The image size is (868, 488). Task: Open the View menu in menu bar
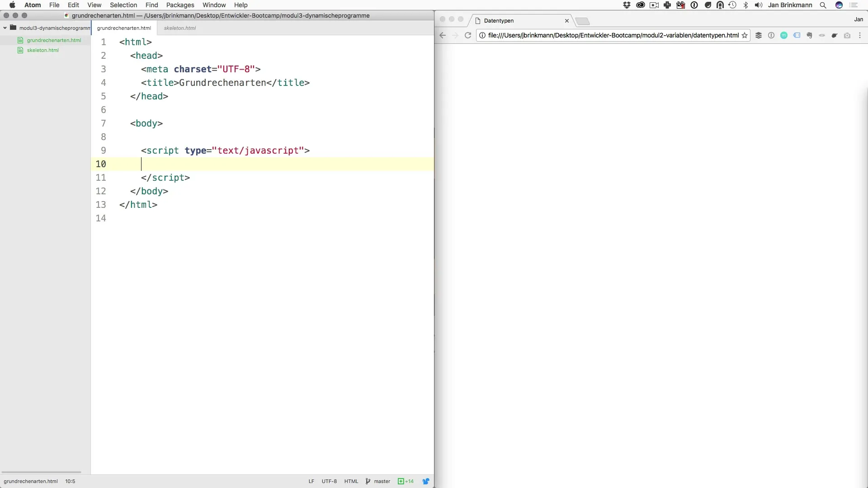94,5
